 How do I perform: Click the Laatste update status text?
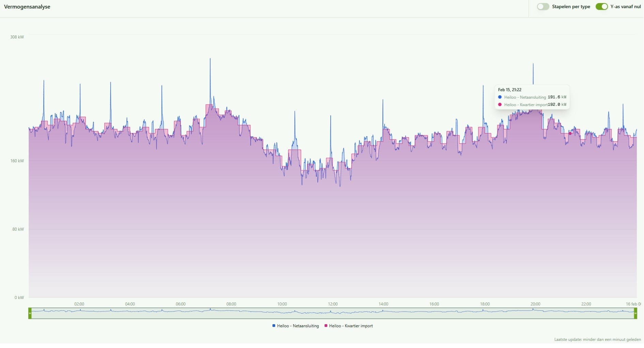[598, 339]
